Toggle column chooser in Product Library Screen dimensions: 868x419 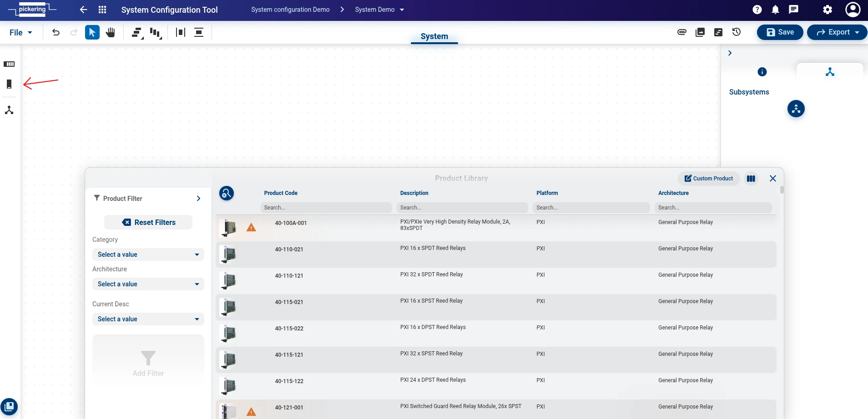click(751, 179)
